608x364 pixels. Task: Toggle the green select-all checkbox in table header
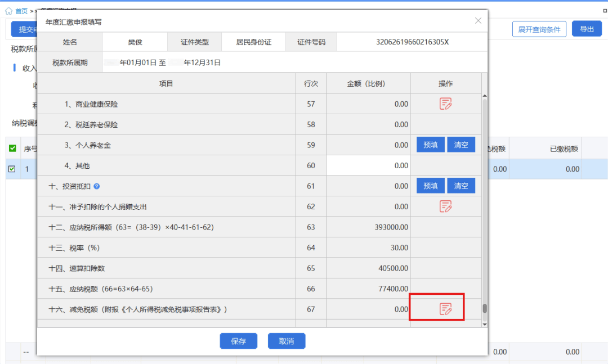pos(12,148)
